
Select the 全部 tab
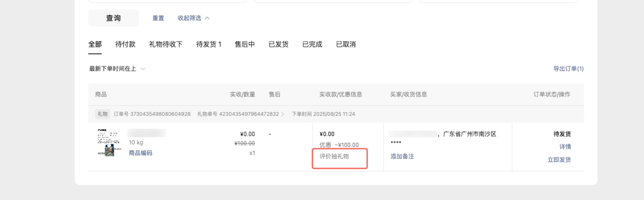(x=95, y=44)
